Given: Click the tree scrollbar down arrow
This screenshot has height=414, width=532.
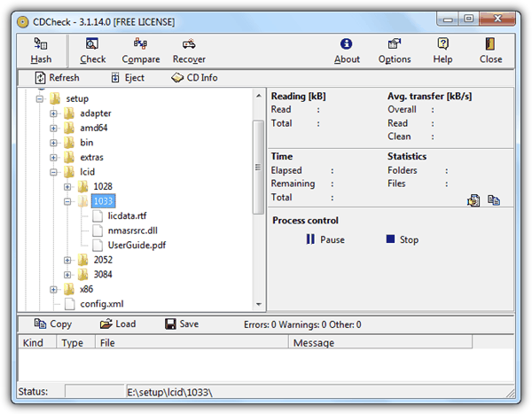Looking at the screenshot, I should tap(259, 304).
